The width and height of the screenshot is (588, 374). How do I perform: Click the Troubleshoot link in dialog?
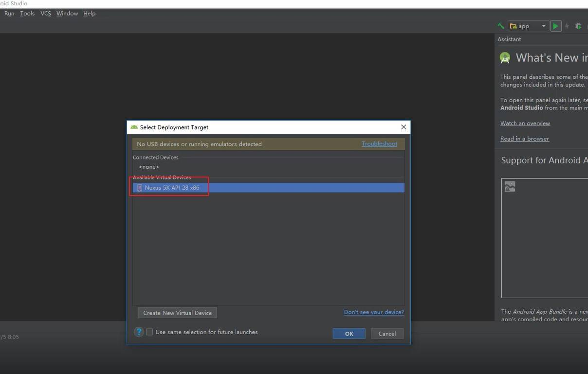point(379,144)
